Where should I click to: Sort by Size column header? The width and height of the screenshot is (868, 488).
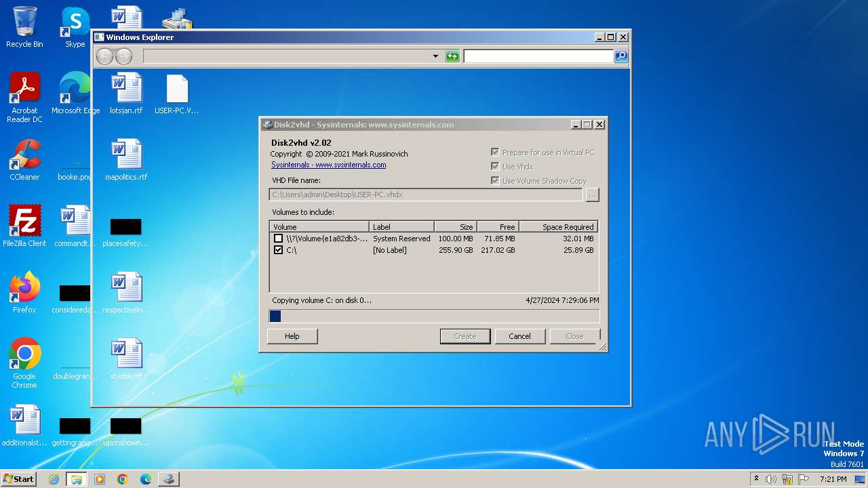point(456,227)
